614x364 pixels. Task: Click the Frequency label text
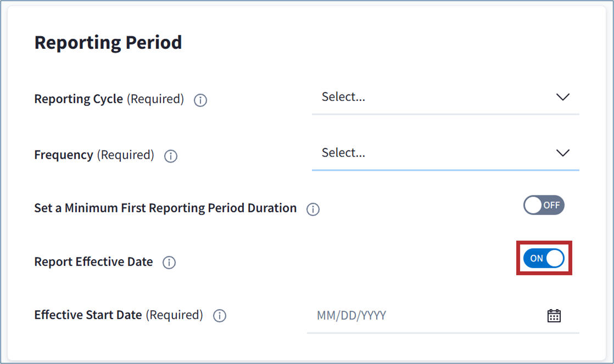pyautogui.click(x=64, y=155)
